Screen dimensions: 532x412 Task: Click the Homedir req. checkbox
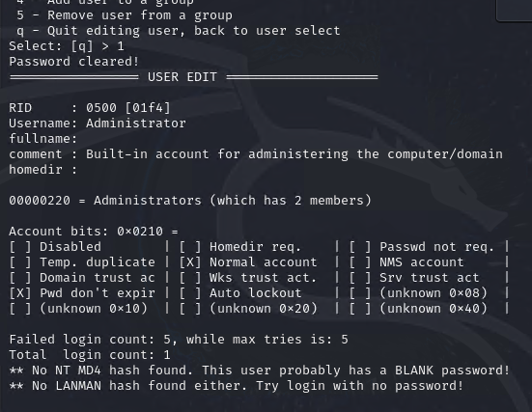(190, 247)
